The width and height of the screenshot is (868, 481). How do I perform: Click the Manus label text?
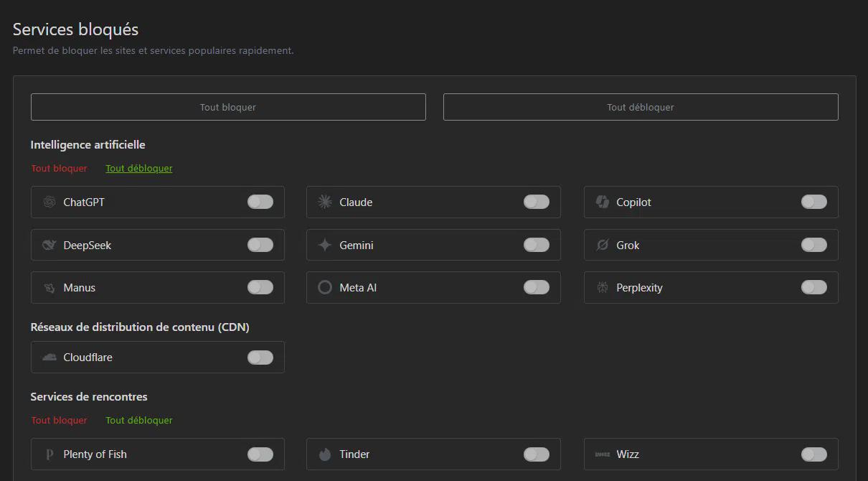coord(80,288)
